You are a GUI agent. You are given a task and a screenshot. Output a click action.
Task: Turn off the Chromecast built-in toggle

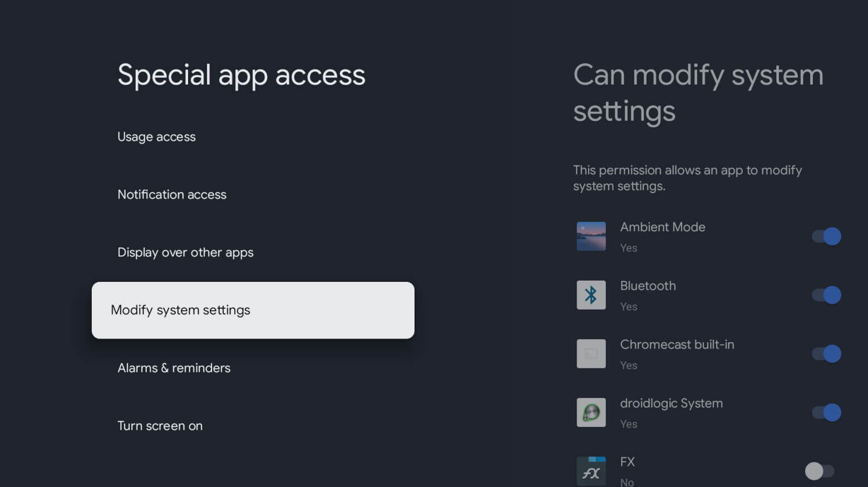click(x=826, y=354)
